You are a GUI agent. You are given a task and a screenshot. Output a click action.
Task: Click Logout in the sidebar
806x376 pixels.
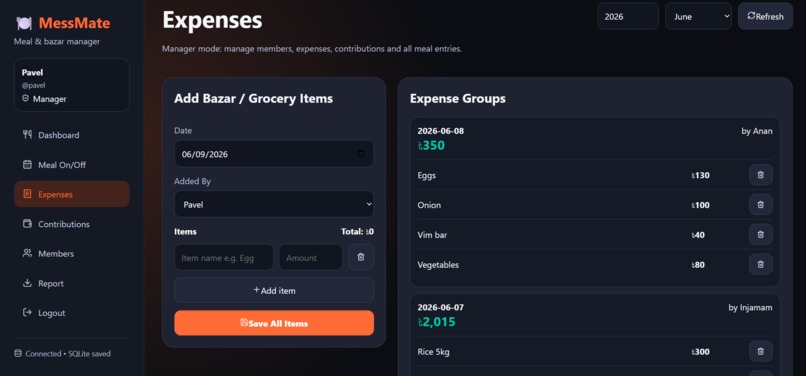pyautogui.click(x=71, y=312)
